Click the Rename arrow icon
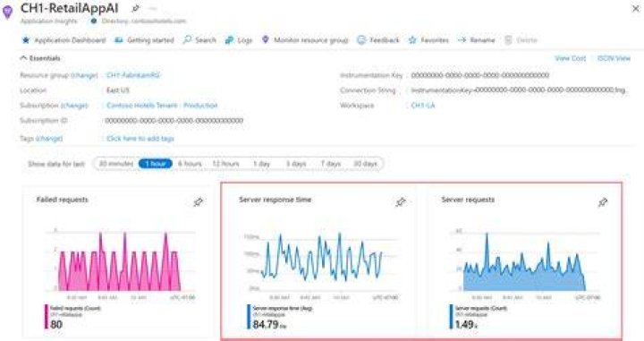 [462, 40]
